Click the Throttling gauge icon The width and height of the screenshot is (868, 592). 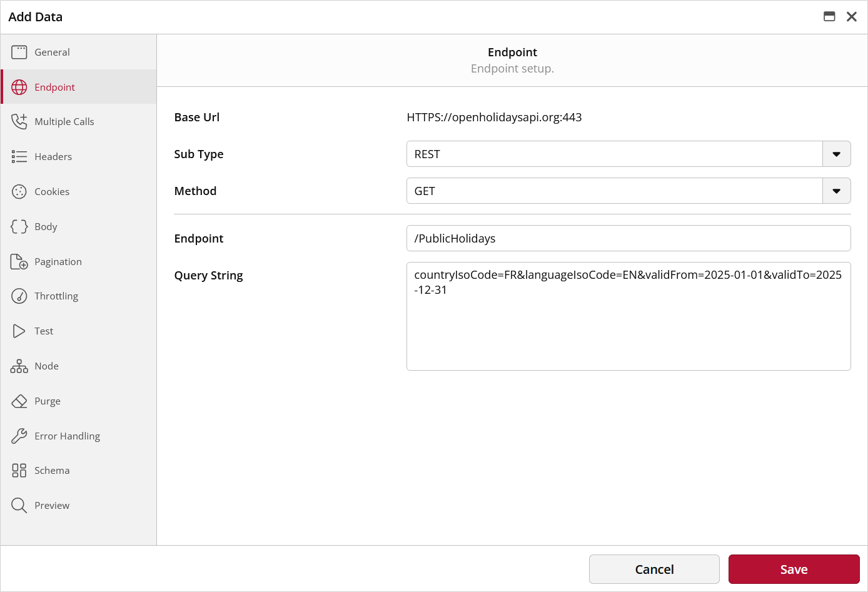point(19,296)
